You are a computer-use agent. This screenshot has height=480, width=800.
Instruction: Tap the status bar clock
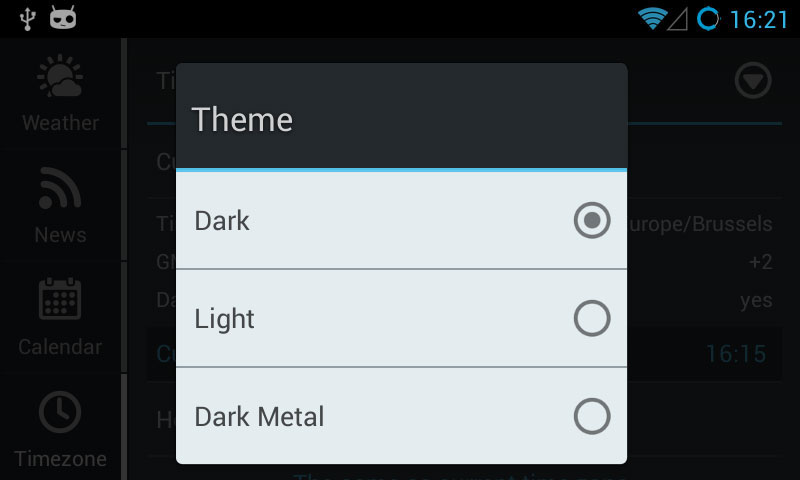[x=758, y=19]
